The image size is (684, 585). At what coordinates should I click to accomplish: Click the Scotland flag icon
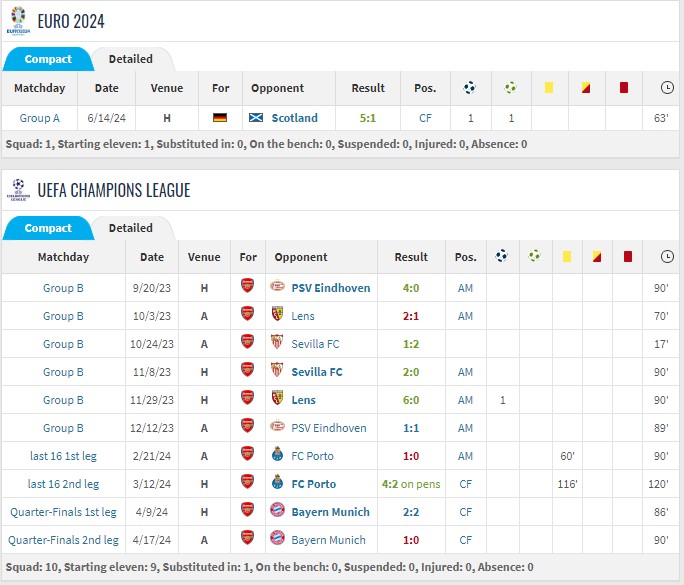coord(256,118)
